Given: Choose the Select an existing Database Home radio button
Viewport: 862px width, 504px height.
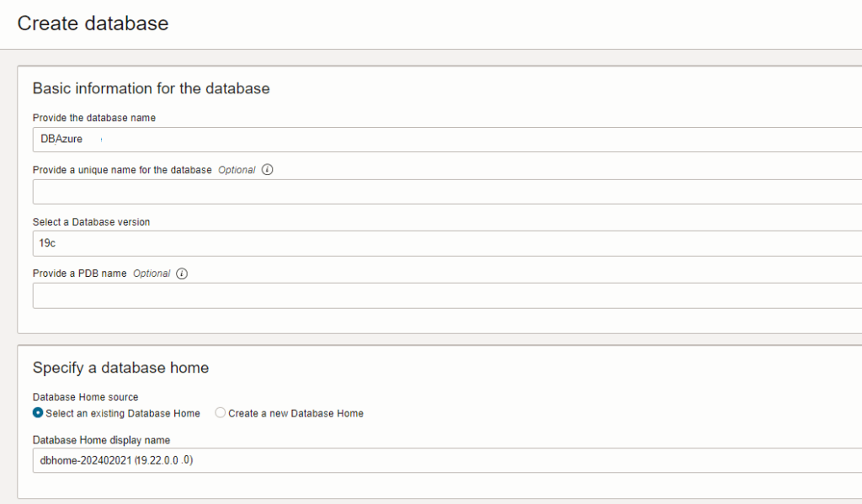Looking at the screenshot, I should 38,413.
